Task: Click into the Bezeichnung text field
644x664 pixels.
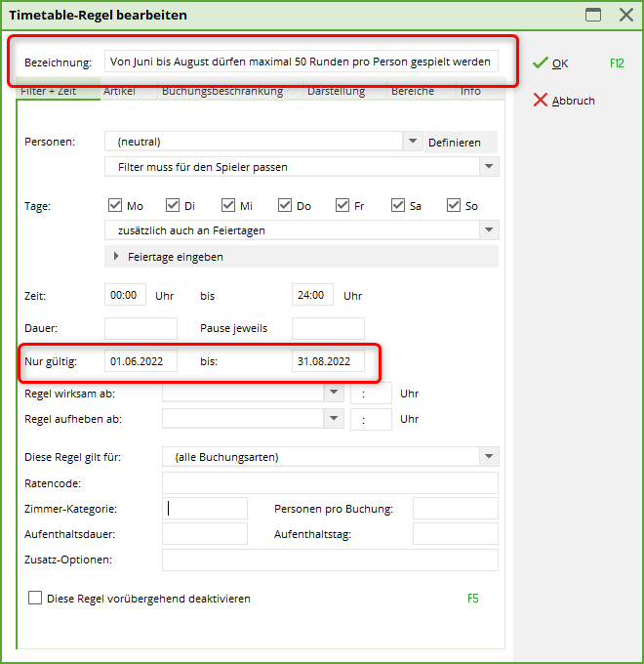Action: coord(301,62)
